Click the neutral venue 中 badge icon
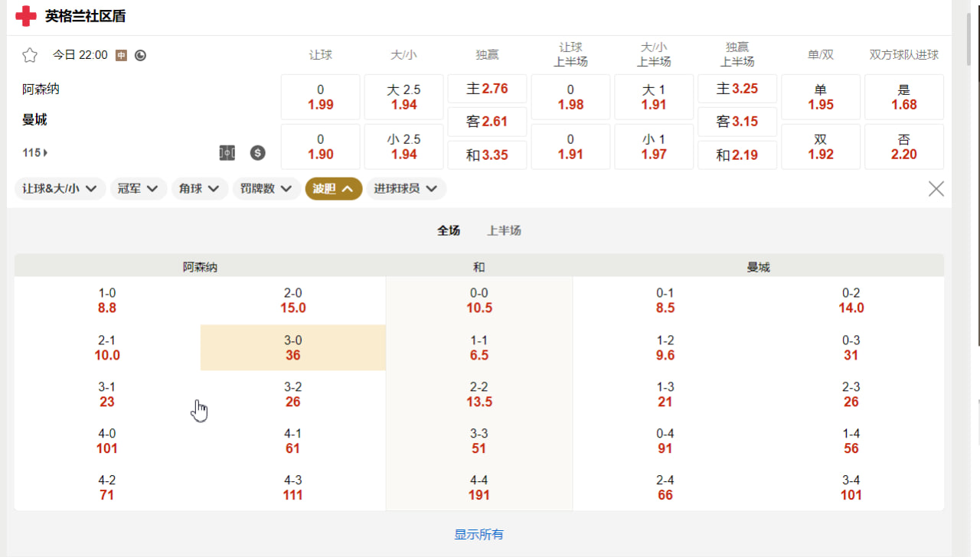The image size is (980, 557). pos(121,55)
